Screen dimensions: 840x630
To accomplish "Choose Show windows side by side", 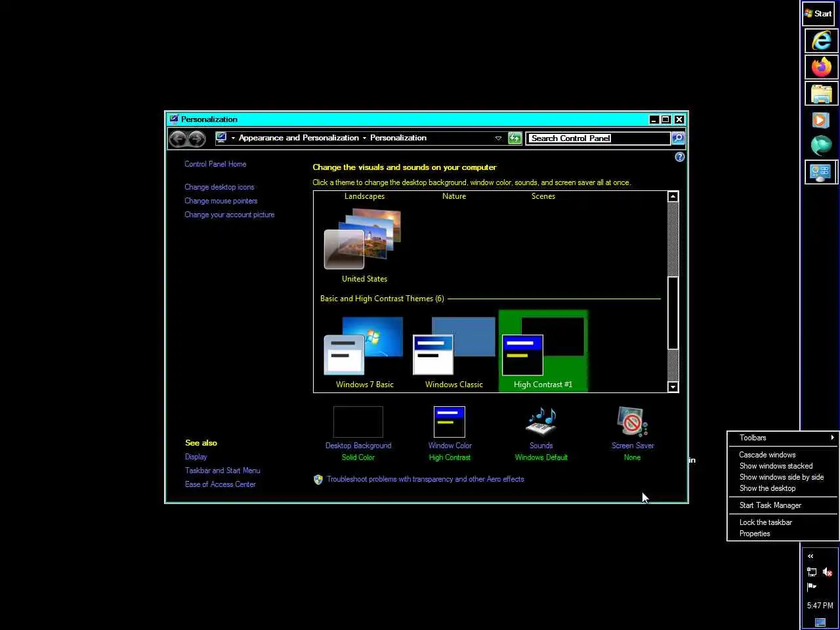I will (783, 477).
